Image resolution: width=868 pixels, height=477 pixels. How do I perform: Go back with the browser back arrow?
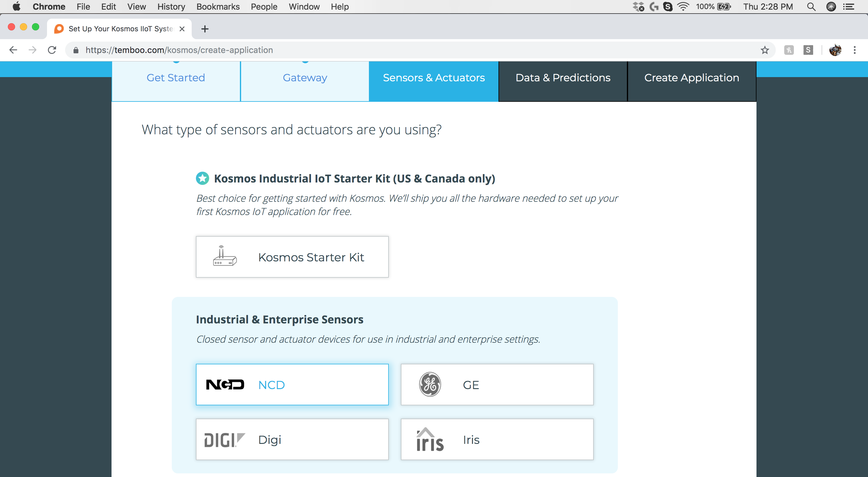click(13, 50)
